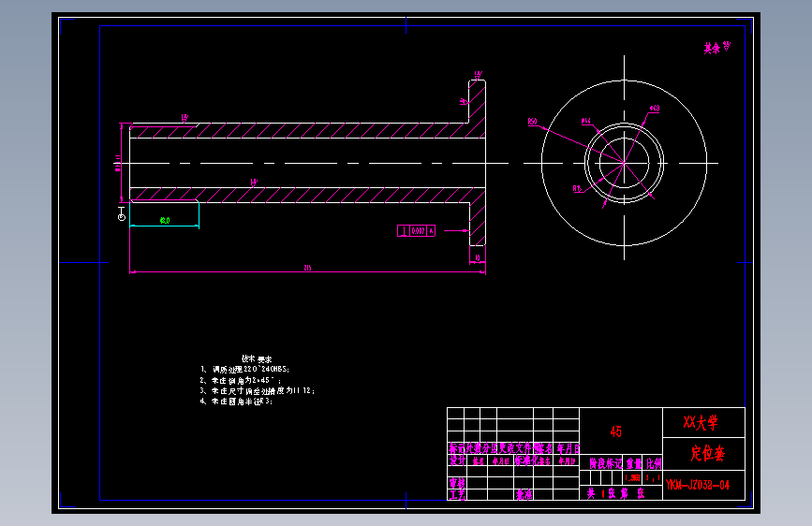Viewport: 812px width, 526px height.
Task: Click the R50 radius label on circular view
Action: 532,122
